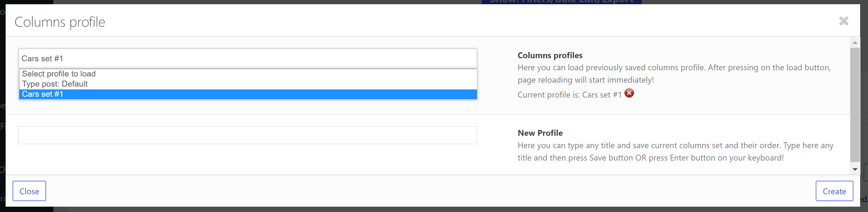Delete current profile with red X icon
Viewport: 868px width, 212px height.
coord(629,93)
